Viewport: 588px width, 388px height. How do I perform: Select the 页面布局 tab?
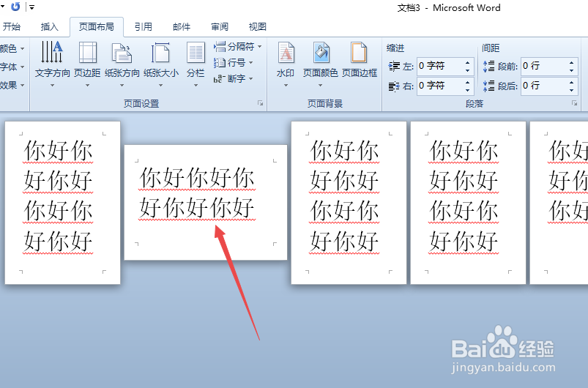click(x=97, y=26)
